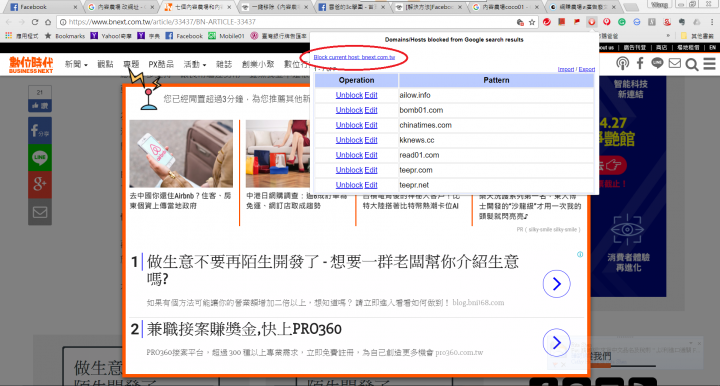Screen dimensions: 720x386
Task: Edit the kknews.cc pattern
Action: click(371, 140)
